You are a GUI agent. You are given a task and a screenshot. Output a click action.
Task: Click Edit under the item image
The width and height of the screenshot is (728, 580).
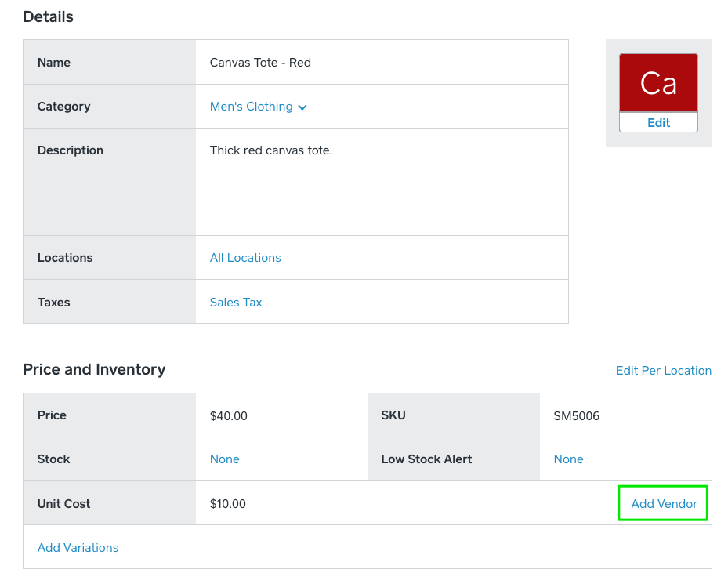658,122
